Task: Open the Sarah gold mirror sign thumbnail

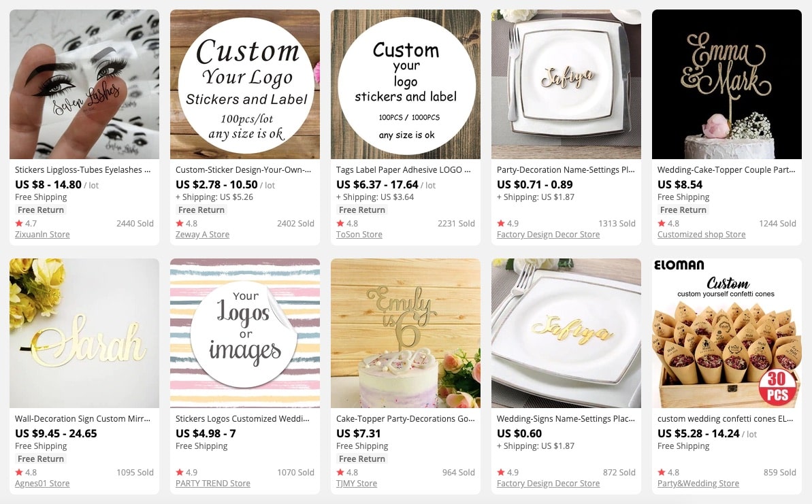Action: 84,333
